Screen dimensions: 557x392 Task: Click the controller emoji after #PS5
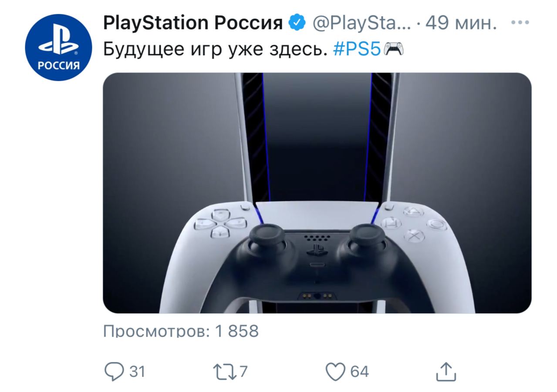pyautogui.click(x=394, y=51)
